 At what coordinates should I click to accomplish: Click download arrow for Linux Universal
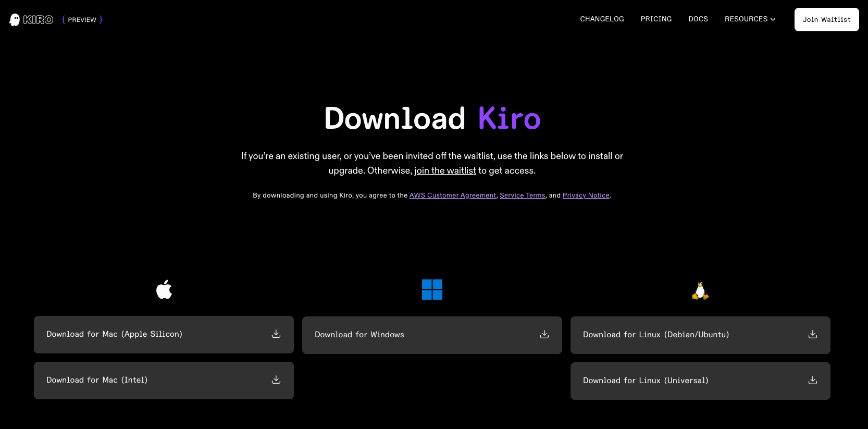[813, 380]
